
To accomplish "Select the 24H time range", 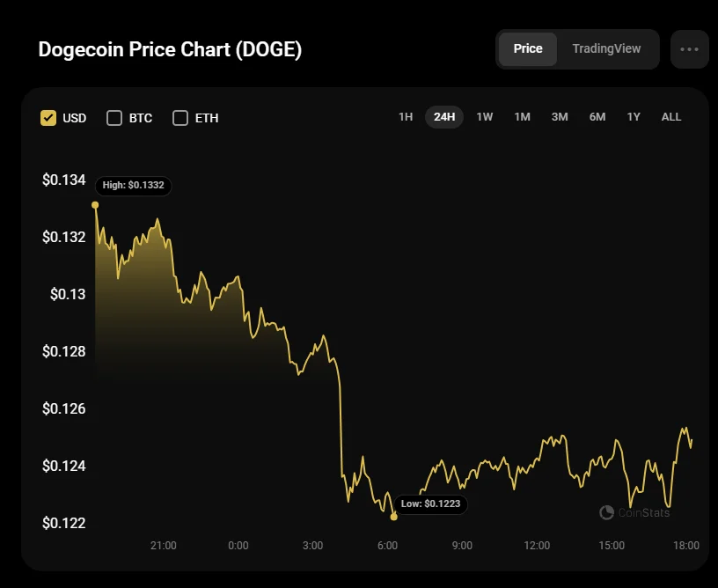I will pyautogui.click(x=444, y=117).
